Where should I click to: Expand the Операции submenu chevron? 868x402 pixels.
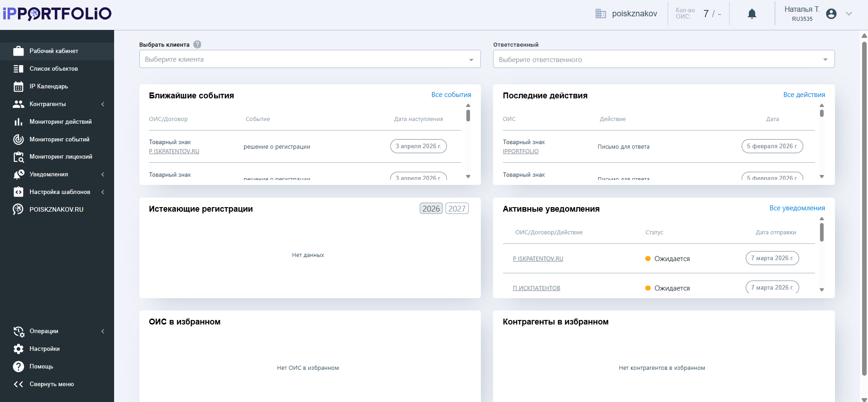pos(103,331)
